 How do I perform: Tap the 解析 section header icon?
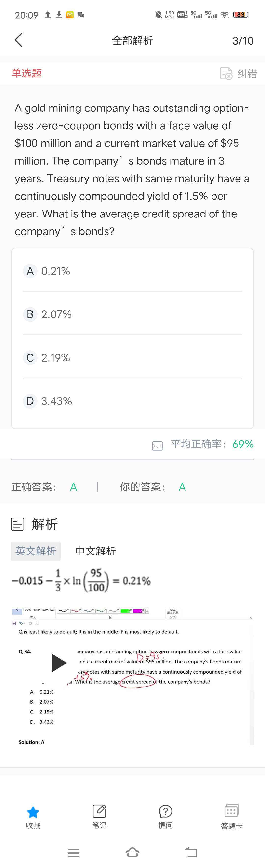[18, 524]
